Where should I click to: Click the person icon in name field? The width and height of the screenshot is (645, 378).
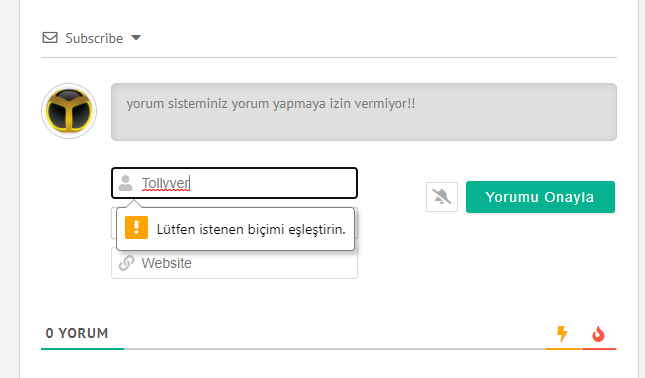[125, 183]
